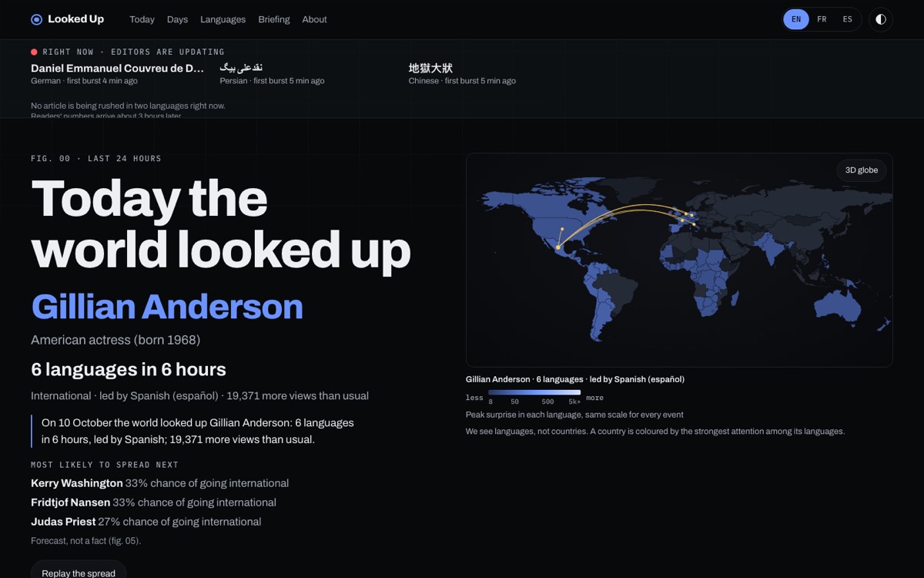Click 'No article is being rushed' notice
Image resolution: width=924 pixels, height=578 pixels.
[128, 106]
